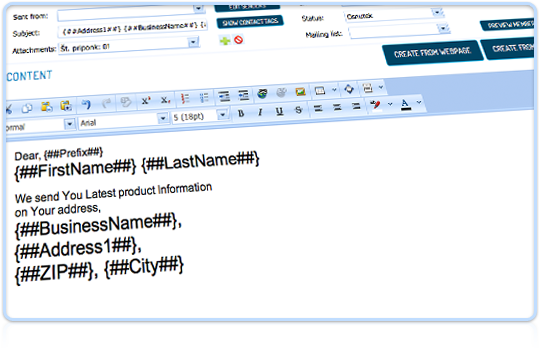Apply superscript formatting
This screenshot has width=540, height=360.
(x=145, y=101)
